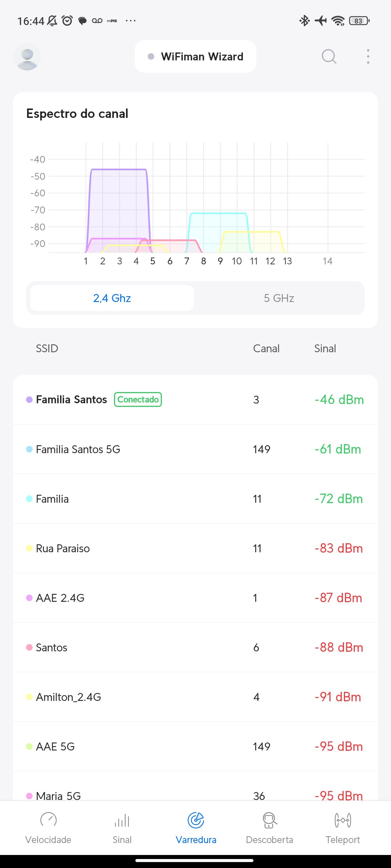Viewport: 391px width, 868px height.
Task: Open the search magnifier icon
Action: pyautogui.click(x=329, y=56)
